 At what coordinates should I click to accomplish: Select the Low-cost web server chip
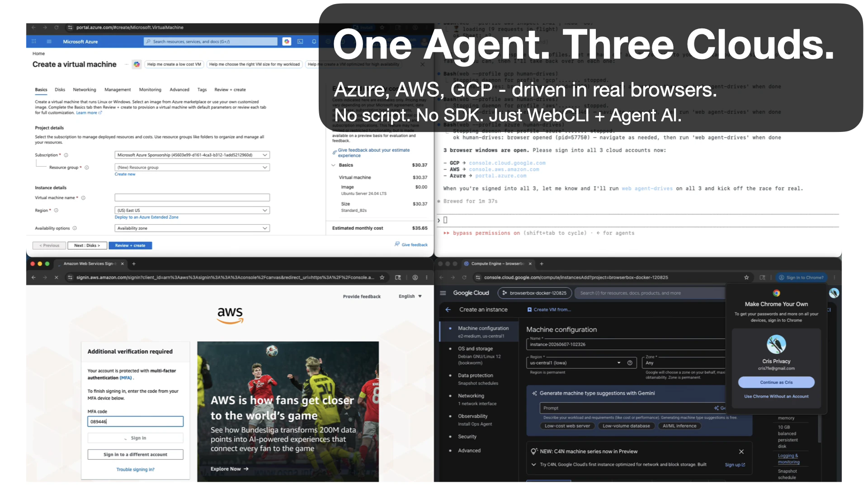tap(567, 426)
